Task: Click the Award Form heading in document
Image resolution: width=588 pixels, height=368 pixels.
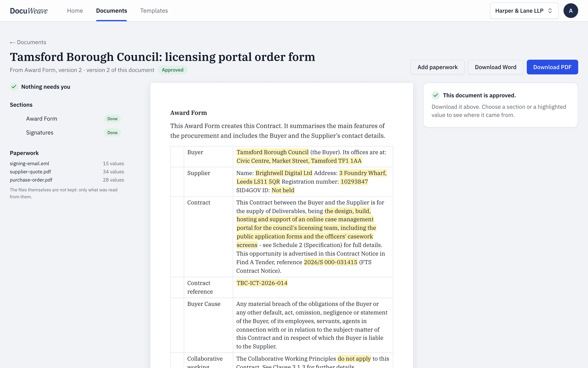Action: click(188, 113)
